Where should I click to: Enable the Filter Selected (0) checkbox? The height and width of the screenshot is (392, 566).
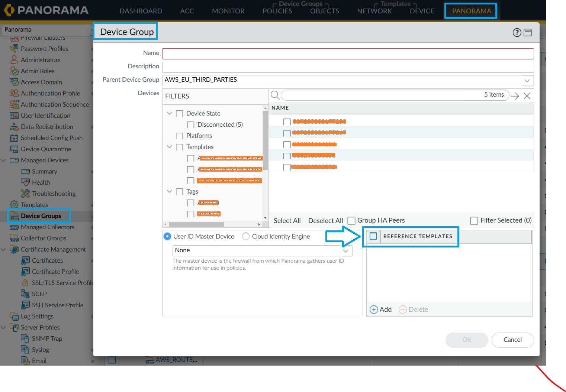[x=474, y=221]
